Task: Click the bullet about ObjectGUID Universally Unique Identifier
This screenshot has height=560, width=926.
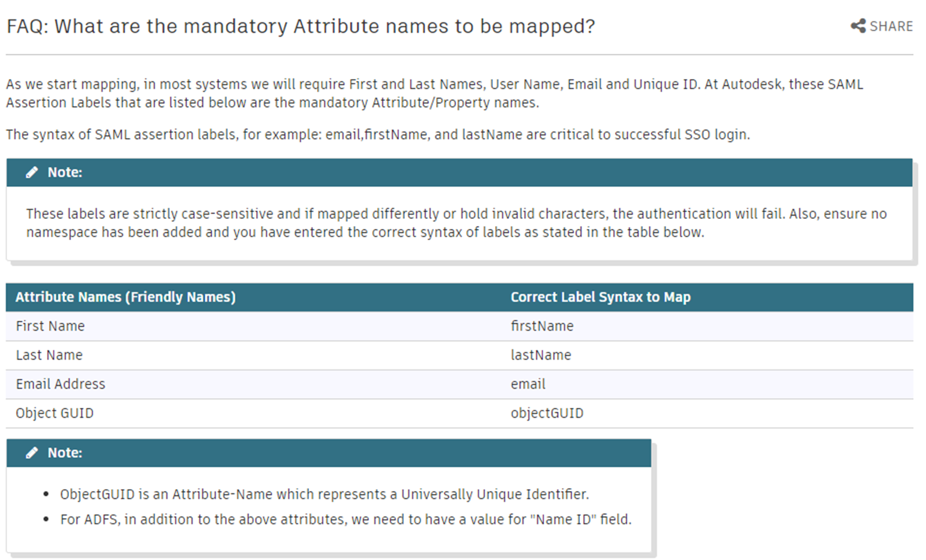Action: click(x=324, y=494)
